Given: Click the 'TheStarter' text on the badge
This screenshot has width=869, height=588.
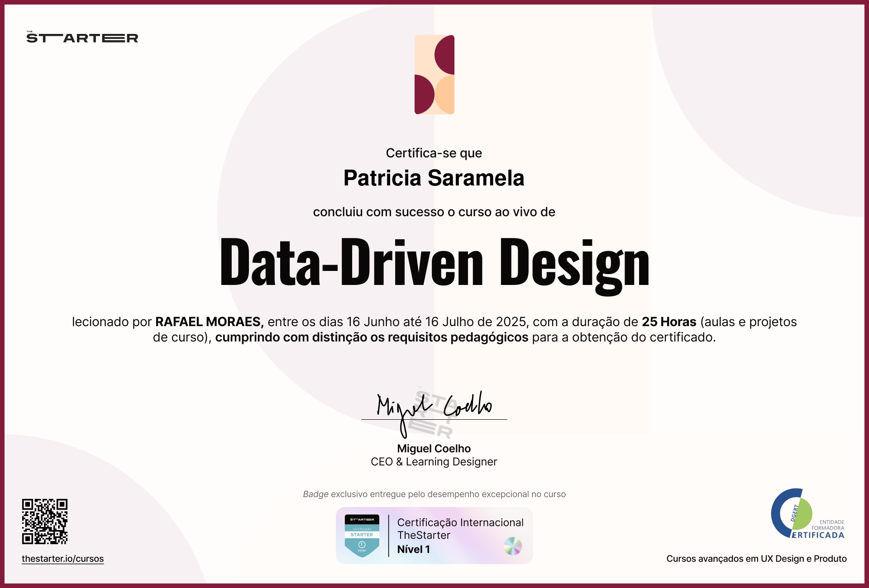Looking at the screenshot, I should click(x=424, y=535).
